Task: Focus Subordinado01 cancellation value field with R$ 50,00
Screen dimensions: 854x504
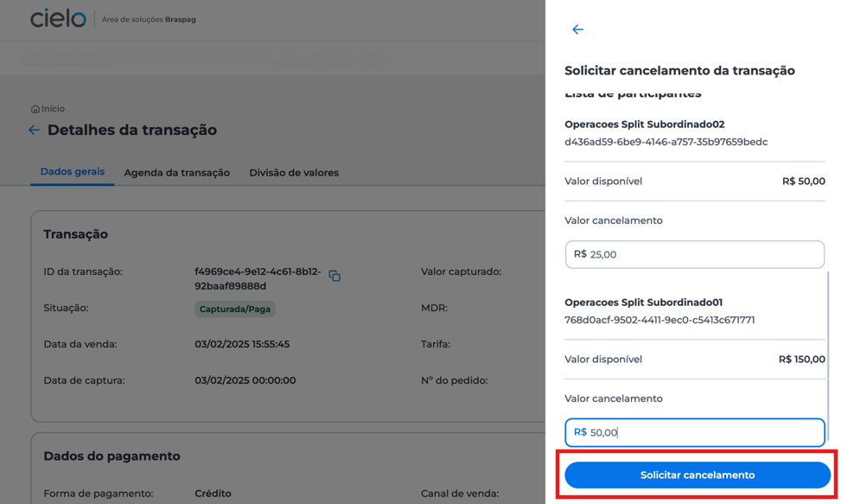Action: [x=694, y=432]
